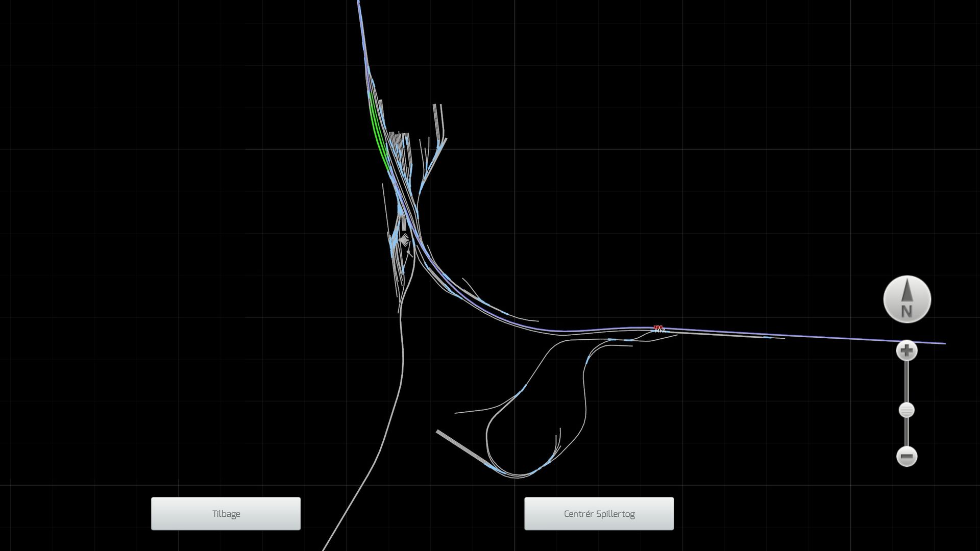Click the purple line at the top edge
The height and width of the screenshot is (551, 980).
click(359, 4)
